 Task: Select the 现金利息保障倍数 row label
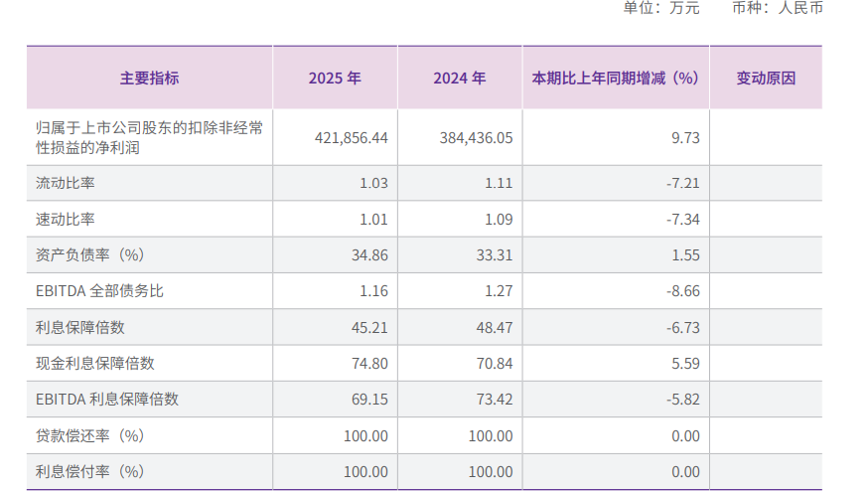tap(95, 364)
